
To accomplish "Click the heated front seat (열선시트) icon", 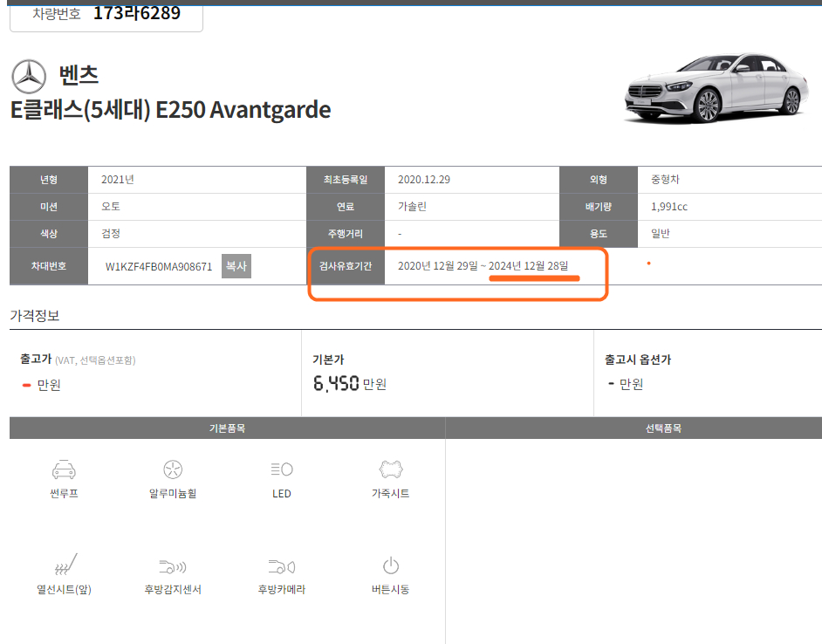I will [65, 565].
